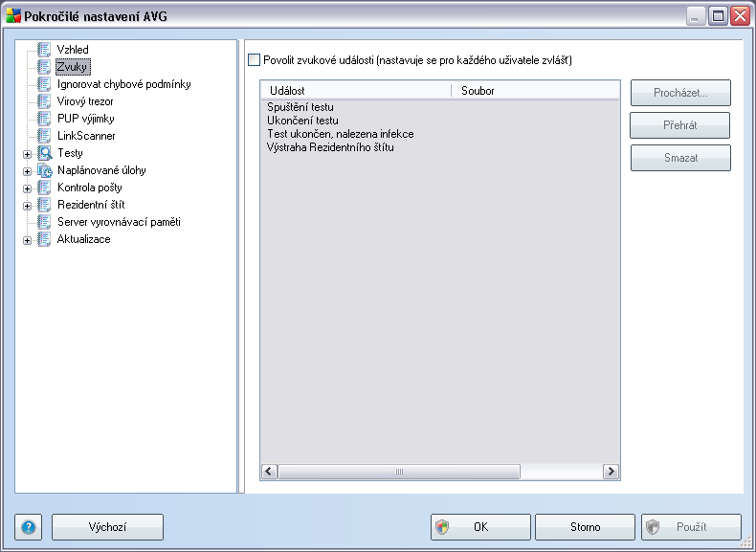Screen dimensions: 756x552
Task: Close the Pokročilé nastavení AVG window
Action: click(740, 16)
